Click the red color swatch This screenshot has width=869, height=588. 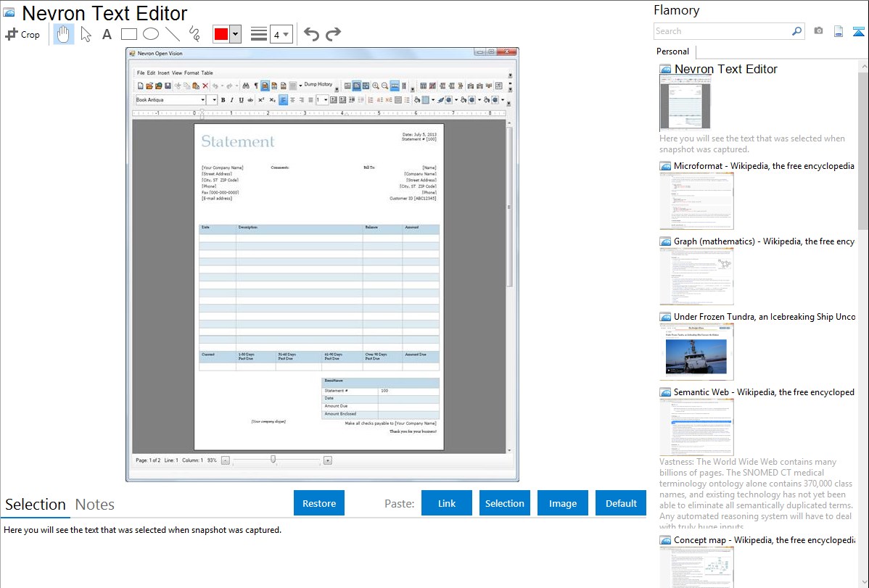221,34
